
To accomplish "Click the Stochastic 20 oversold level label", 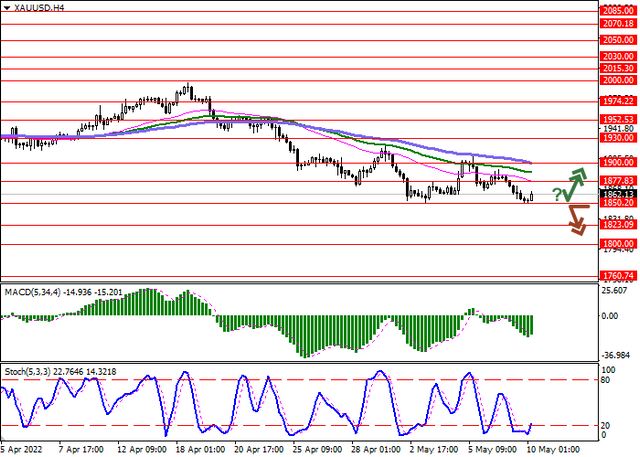I will 606,426.
